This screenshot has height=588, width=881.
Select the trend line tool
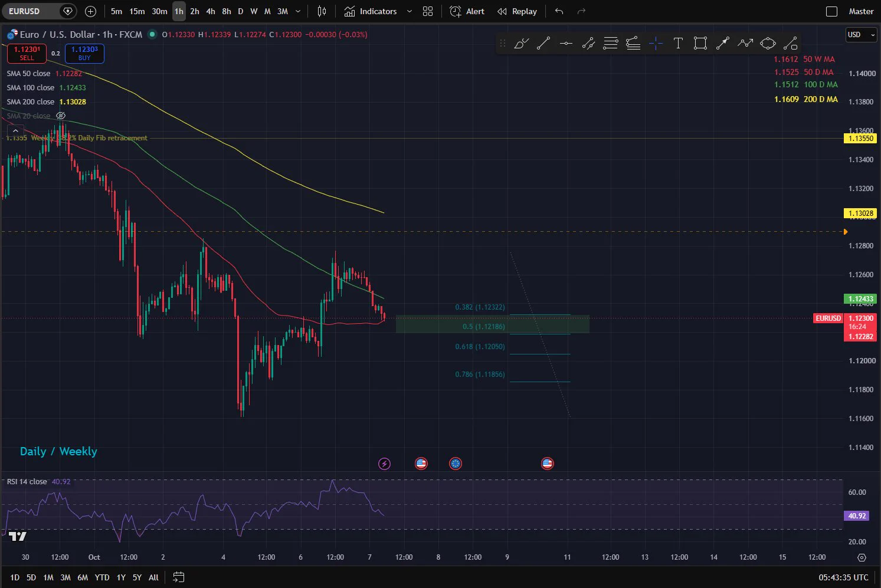543,43
